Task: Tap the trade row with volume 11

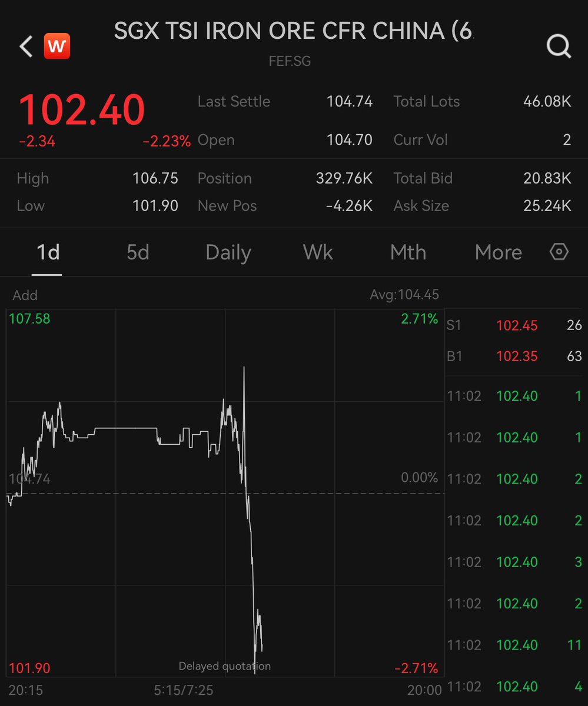Action: [x=514, y=645]
